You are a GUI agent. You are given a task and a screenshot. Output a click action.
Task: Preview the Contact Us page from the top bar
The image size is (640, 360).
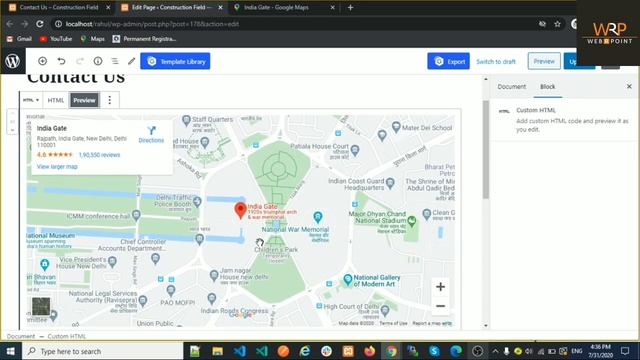(x=544, y=61)
